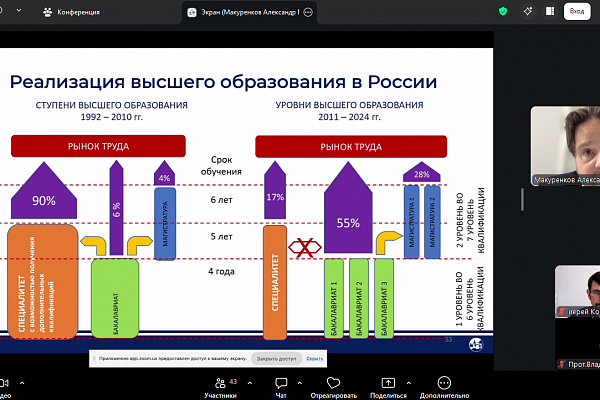
Task: Click the orange СПЕЦИАЛИТЕТ bar on right diagram
Action: (275, 282)
